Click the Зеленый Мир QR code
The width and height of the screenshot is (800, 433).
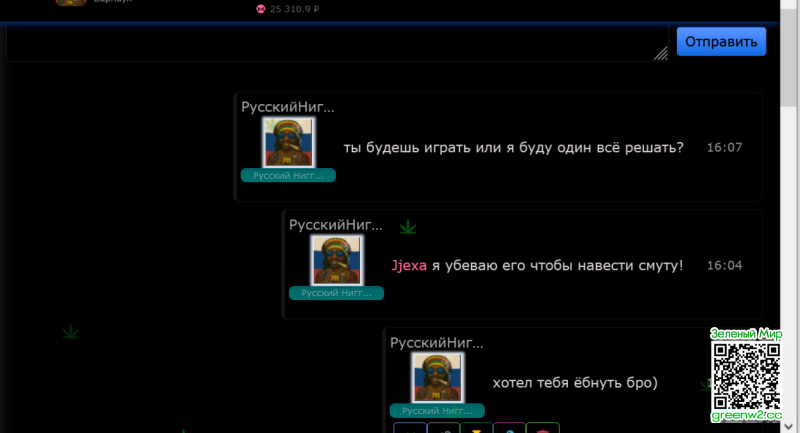tap(746, 374)
